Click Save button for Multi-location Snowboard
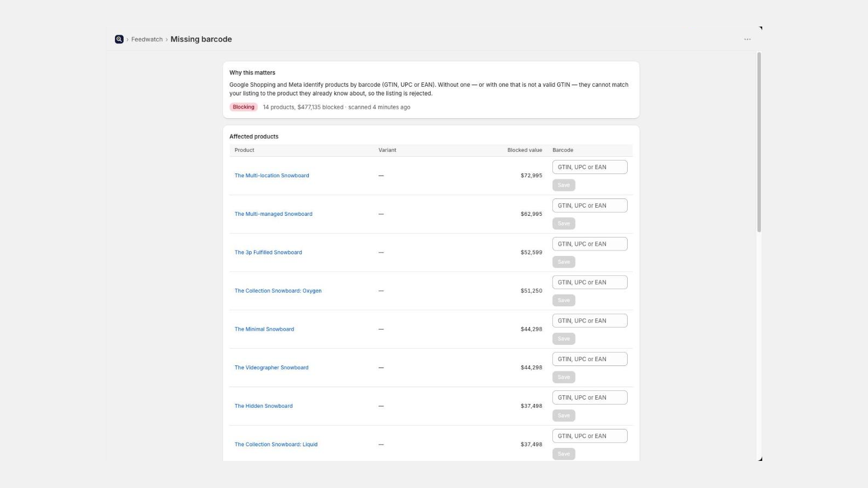This screenshot has height=488, width=868. [564, 185]
